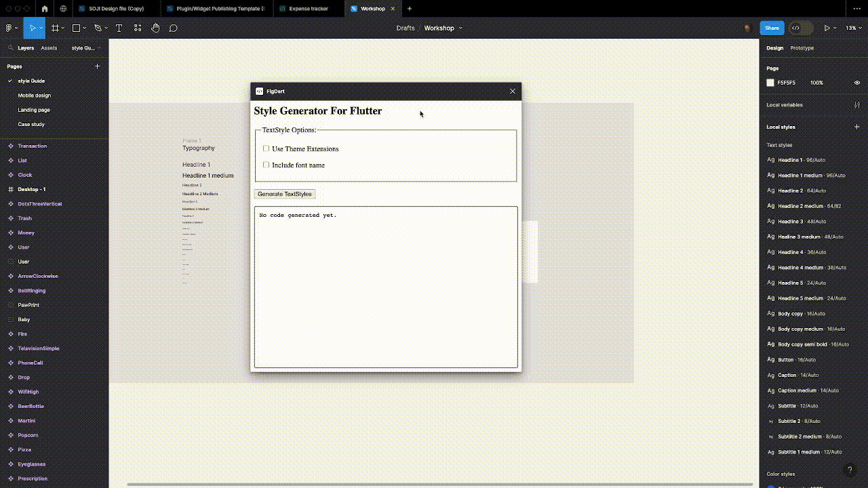The height and width of the screenshot is (488, 868).
Task: Open Frame tool options dropdown arrow
Action: [x=64, y=28]
